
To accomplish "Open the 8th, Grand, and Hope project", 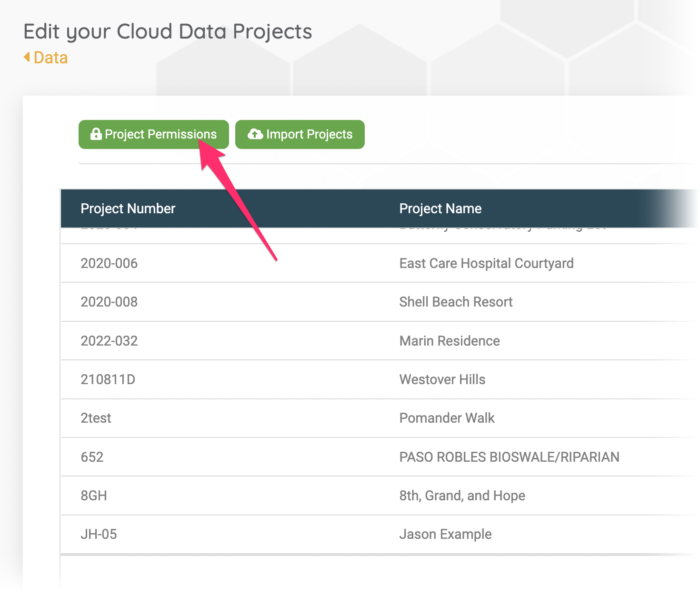I will pyautogui.click(x=462, y=496).
